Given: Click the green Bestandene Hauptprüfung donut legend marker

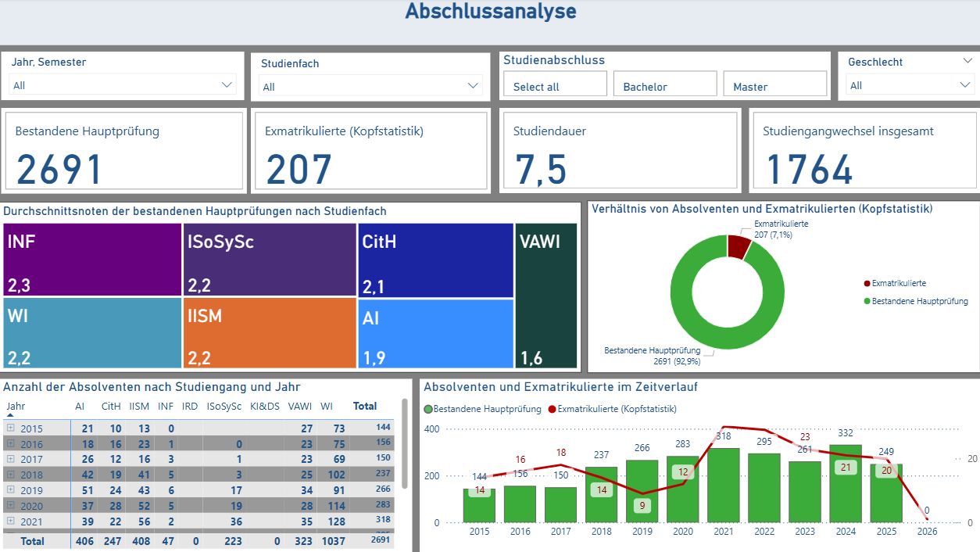Looking at the screenshot, I should coord(867,301).
